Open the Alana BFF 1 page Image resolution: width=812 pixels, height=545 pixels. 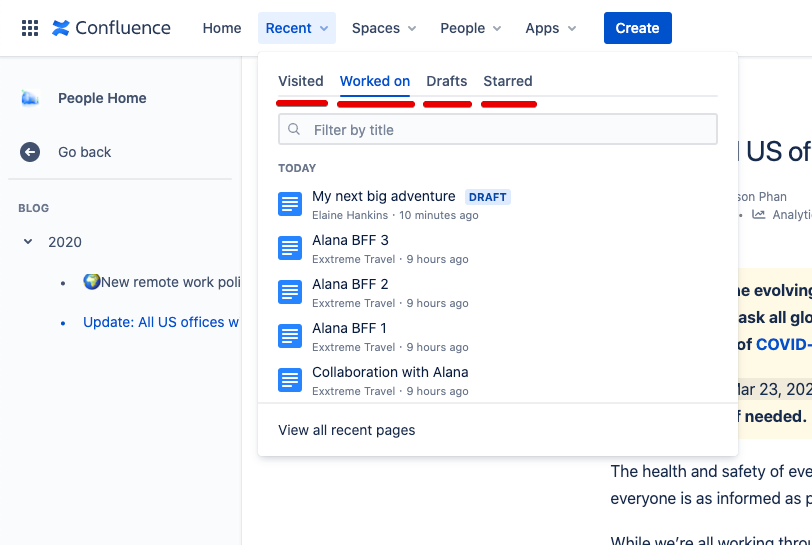pos(349,328)
